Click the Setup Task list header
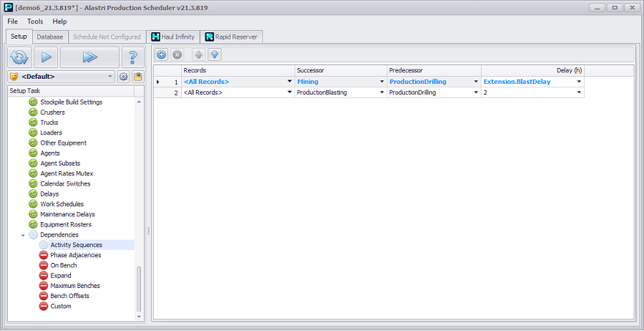This screenshot has width=644, height=331. point(71,91)
